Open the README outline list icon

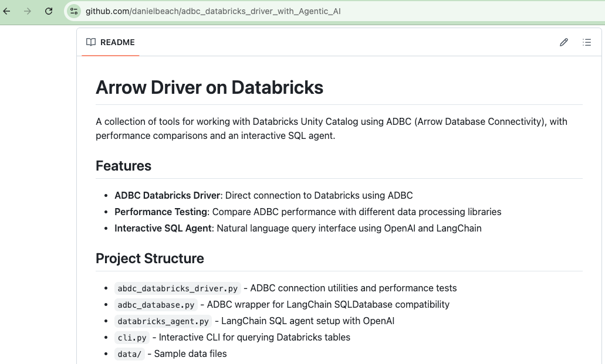587,42
